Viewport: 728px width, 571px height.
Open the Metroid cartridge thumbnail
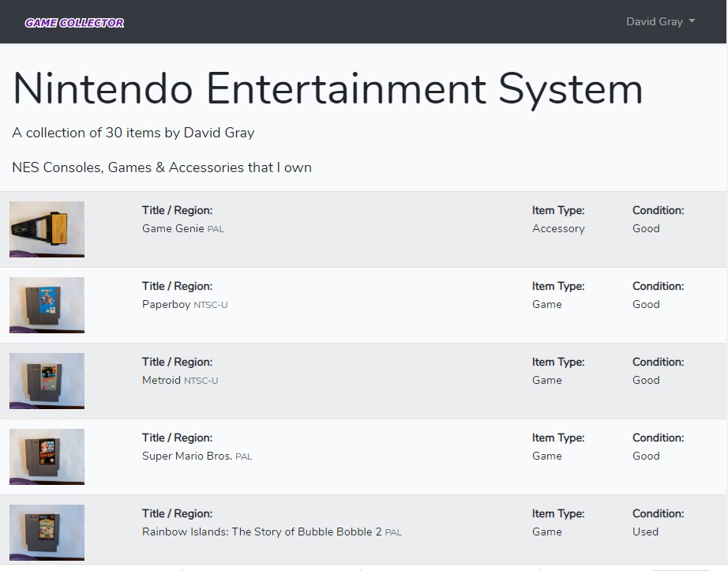(x=47, y=381)
